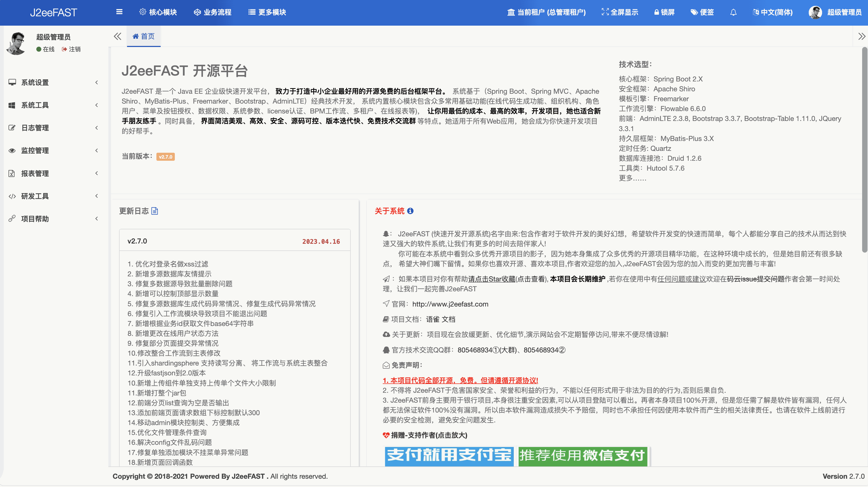
Task: Click the 报表管理 excel file icon
Action: [12, 173]
